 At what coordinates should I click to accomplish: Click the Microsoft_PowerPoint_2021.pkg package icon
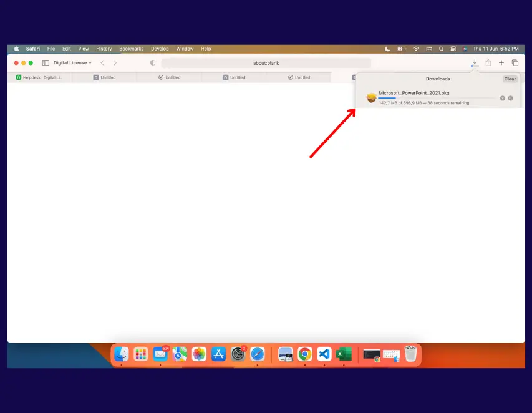(371, 98)
